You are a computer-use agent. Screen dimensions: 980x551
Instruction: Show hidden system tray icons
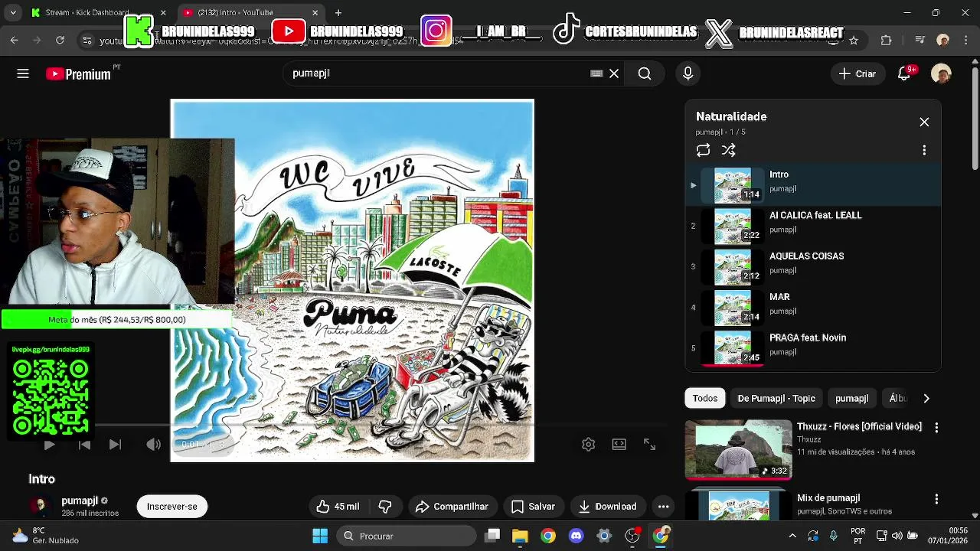[792, 536]
